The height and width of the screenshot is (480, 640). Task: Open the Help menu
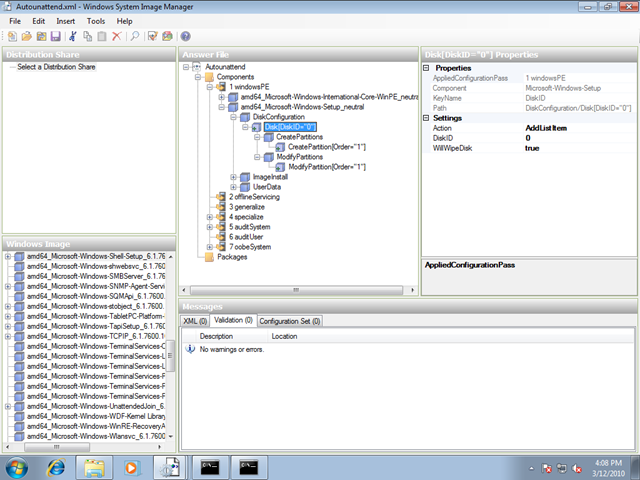click(124, 21)
